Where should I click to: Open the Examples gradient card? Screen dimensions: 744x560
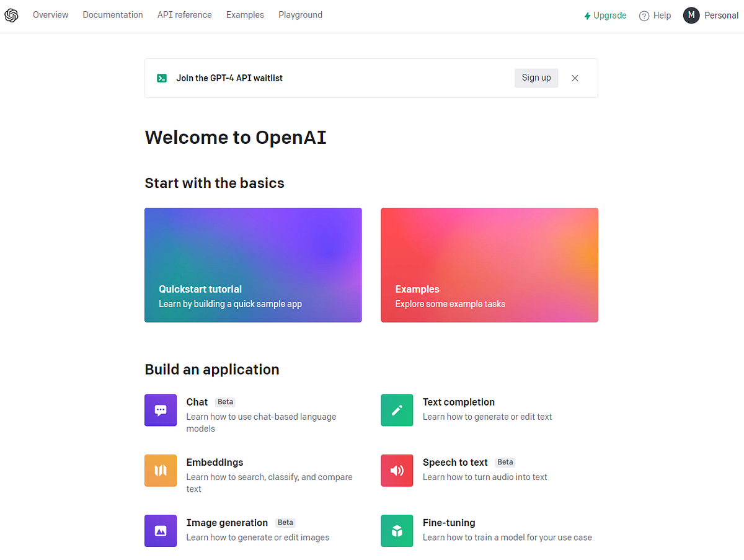(489, 265)
